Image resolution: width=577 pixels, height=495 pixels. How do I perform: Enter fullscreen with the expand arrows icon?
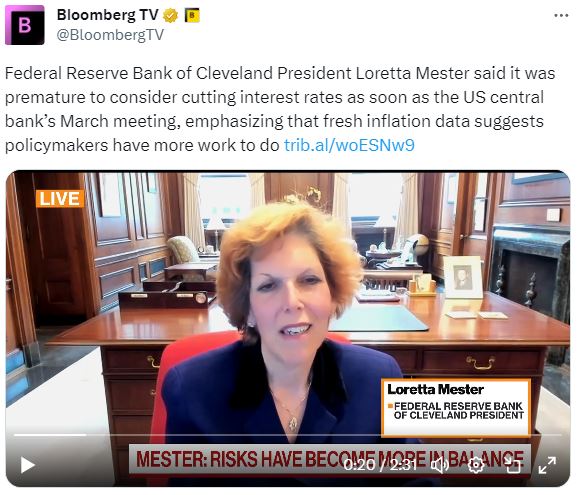tap(547, 465)
